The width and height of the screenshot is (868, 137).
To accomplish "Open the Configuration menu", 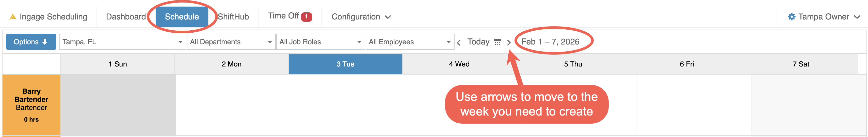I will [361, 17].
